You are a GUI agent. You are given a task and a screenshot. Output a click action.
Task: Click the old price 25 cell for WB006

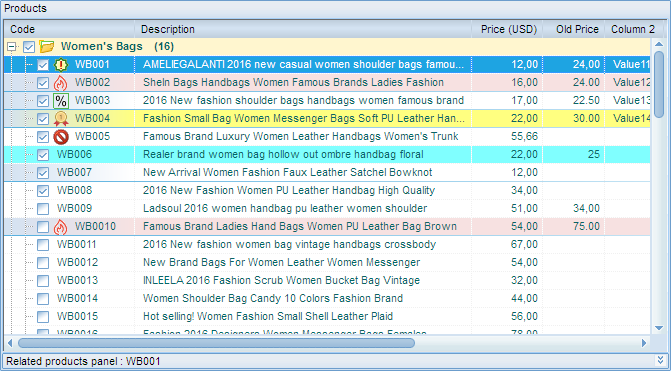tap(574, 154)
